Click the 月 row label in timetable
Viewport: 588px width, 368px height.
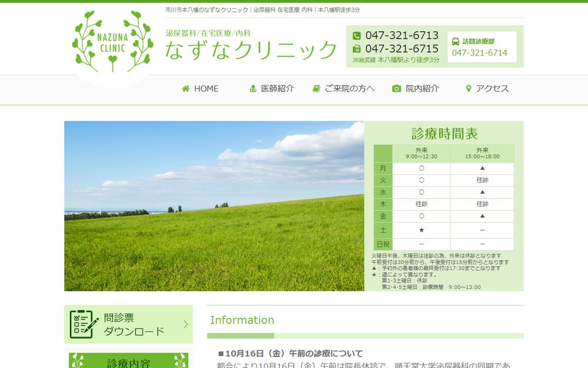[x=383, y=168]
